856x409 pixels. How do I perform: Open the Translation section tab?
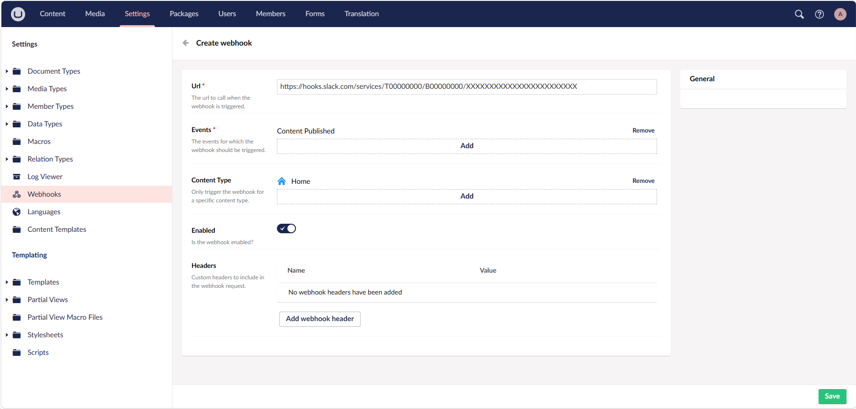tap(361, 14)
